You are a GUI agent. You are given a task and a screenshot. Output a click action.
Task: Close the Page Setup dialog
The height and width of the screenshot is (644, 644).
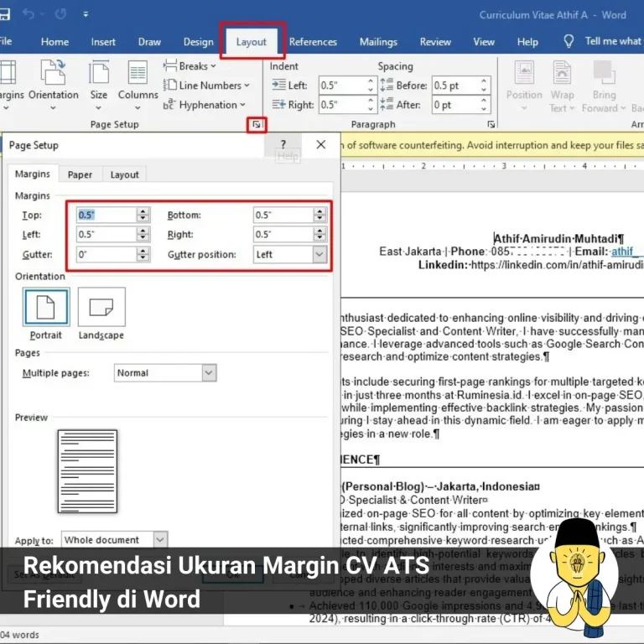pyautogui.click(x=321, y=144)
